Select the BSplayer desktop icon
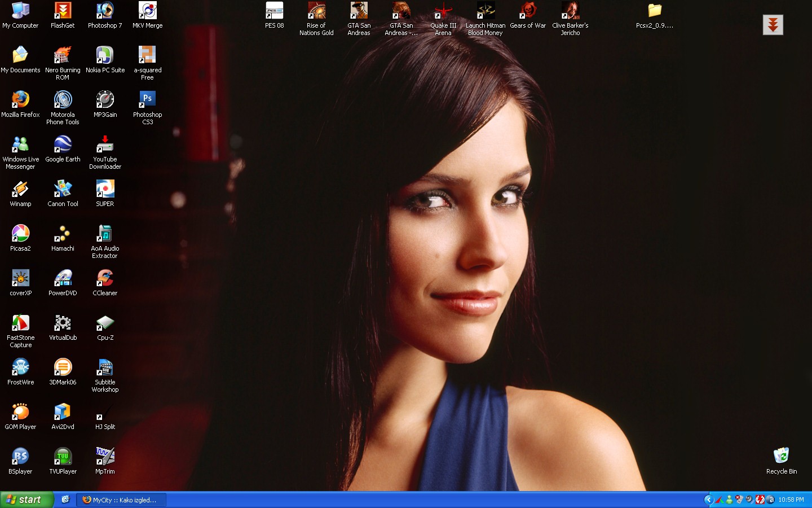This screenshot has width=812, height=508. 20,462
